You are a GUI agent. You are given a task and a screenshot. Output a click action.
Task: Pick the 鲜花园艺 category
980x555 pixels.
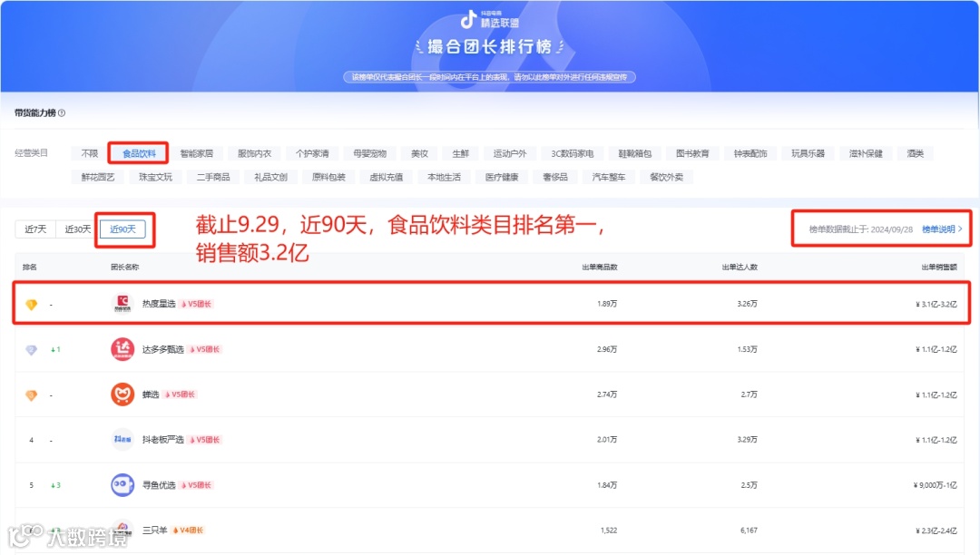tap(97, 177)
